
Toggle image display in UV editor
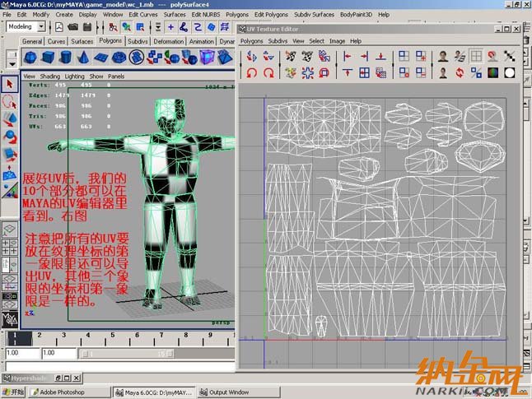point(443,56)
